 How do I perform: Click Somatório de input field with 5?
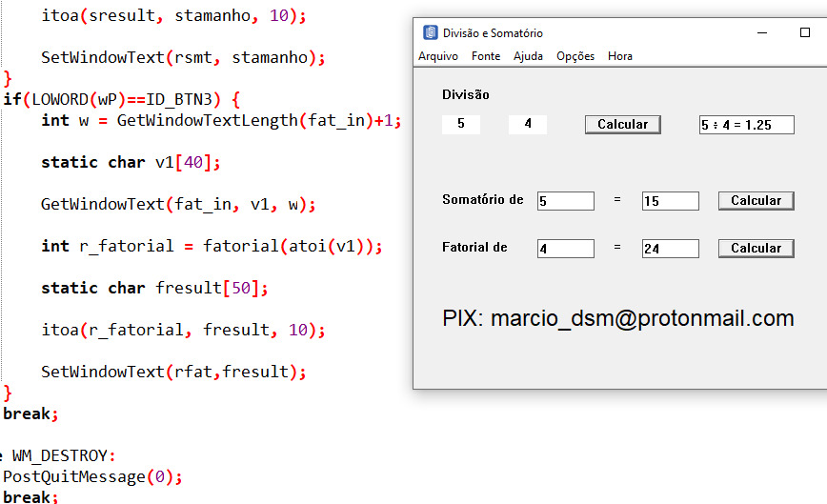pos(566,201)
